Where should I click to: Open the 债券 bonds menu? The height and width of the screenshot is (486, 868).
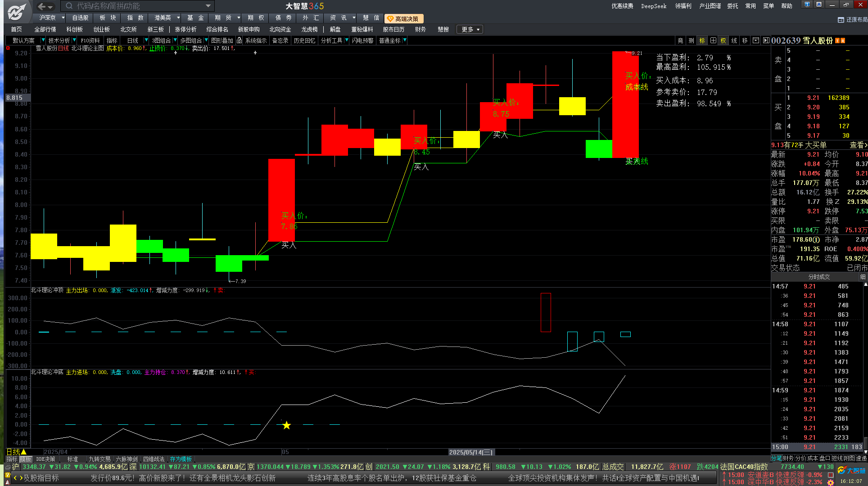(284, 18)
